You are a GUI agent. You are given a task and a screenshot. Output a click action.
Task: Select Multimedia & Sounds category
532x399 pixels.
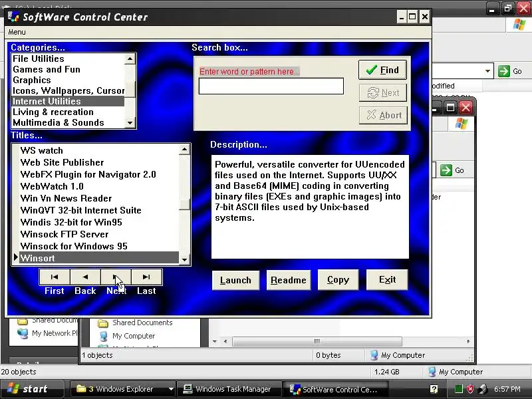pos(68,122)
